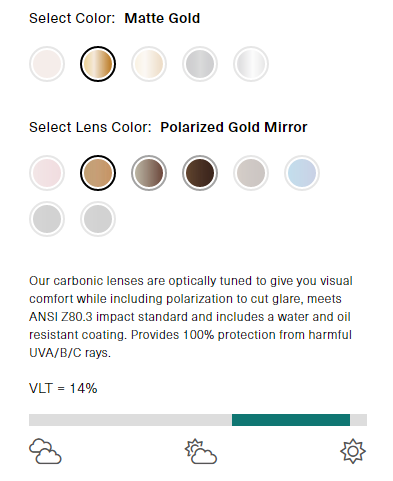This screenshot has width=393, height=481.
Task: Select first gray lens swatch in second row
Action: 47,219
